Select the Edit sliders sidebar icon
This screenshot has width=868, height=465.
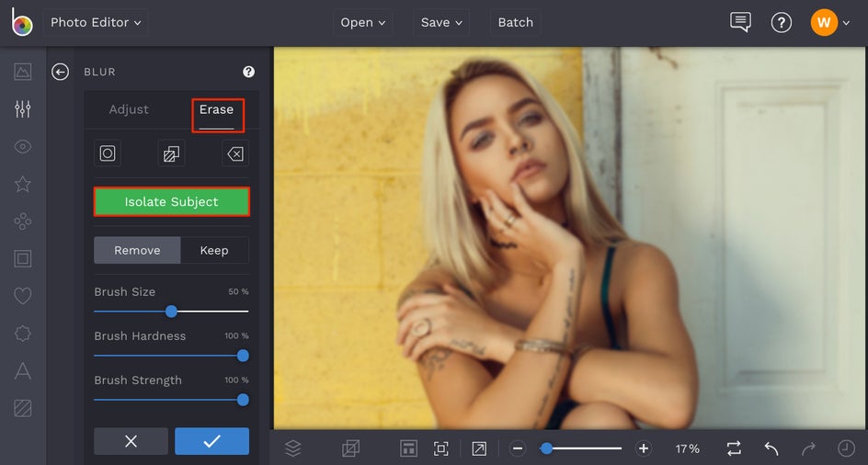[x=23, y=109]
